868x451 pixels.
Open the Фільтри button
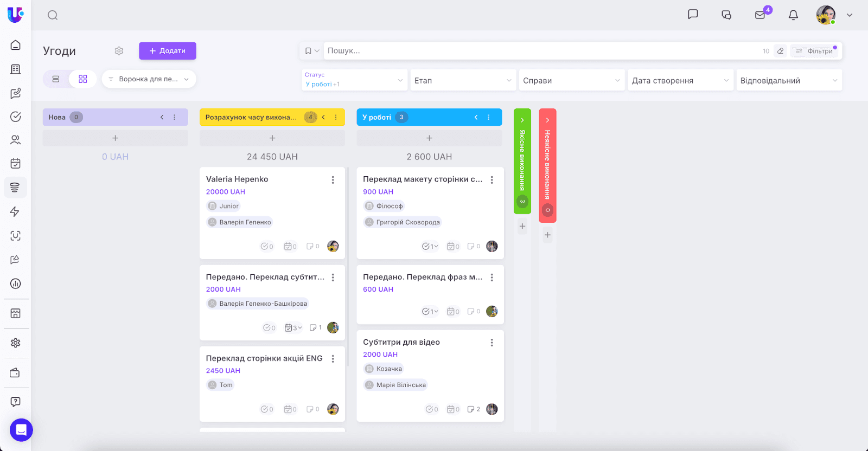[815, 51]
